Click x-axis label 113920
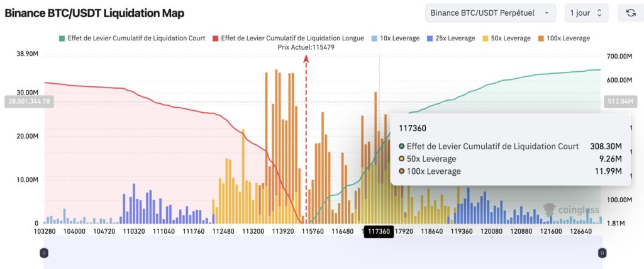The image size is (644, 269). pos(283,232)
